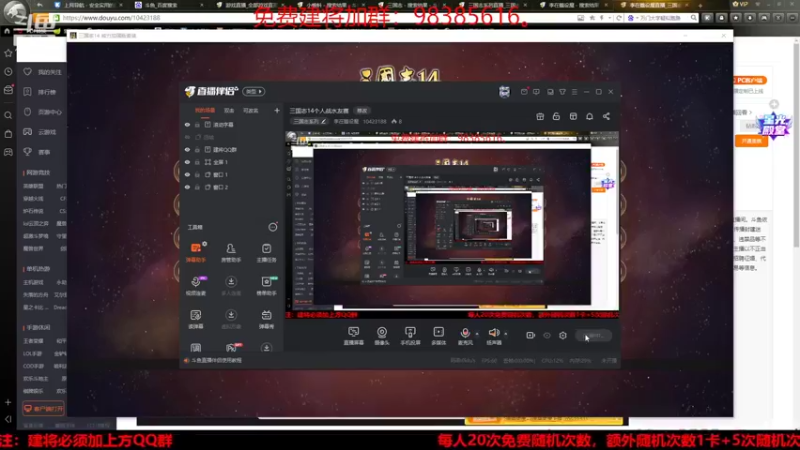Edit the 三国志系列 category tag

point(309,121)
